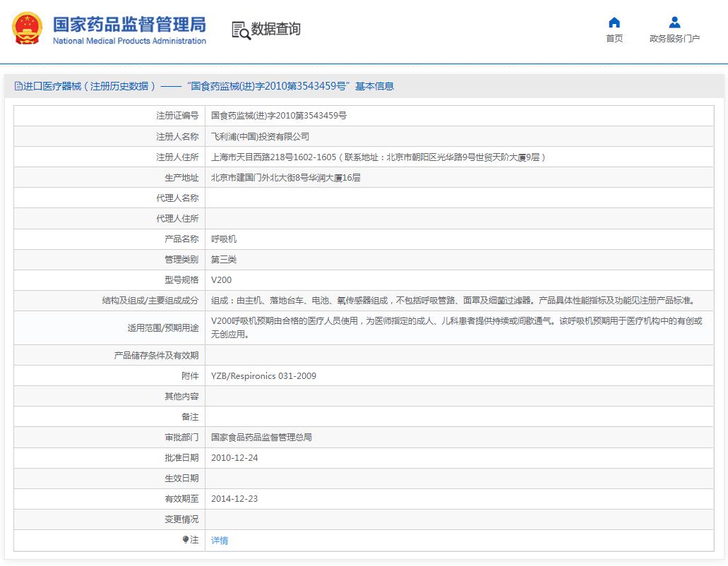This screenshot has width=728, height=566.
Task: Open the 政务服务门户 portal entry
Action: tap(676, 38)
